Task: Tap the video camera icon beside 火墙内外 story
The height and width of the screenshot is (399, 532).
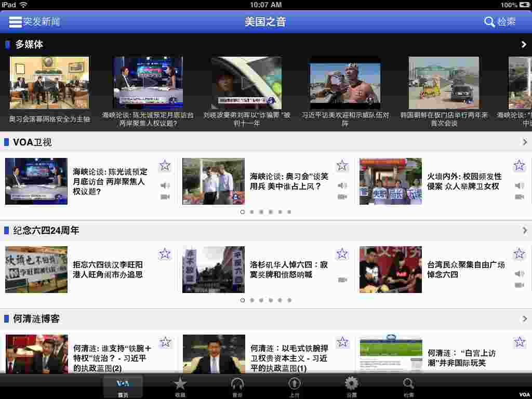Action: pos(520,196)
